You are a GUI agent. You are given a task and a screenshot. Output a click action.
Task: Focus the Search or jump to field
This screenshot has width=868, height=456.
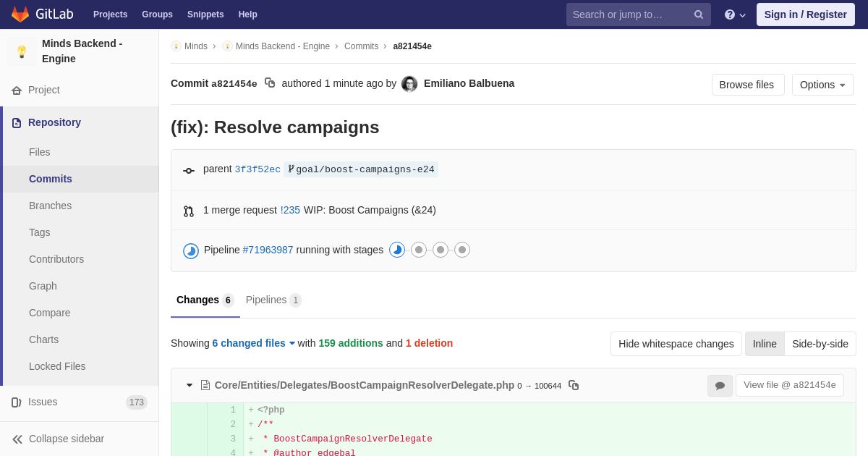coord(639,14)
